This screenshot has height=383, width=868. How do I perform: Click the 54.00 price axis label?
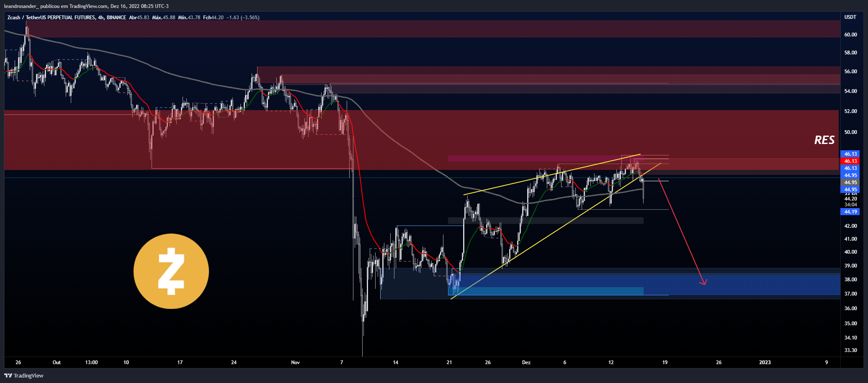pyautogui.click(x=850, y=91)
